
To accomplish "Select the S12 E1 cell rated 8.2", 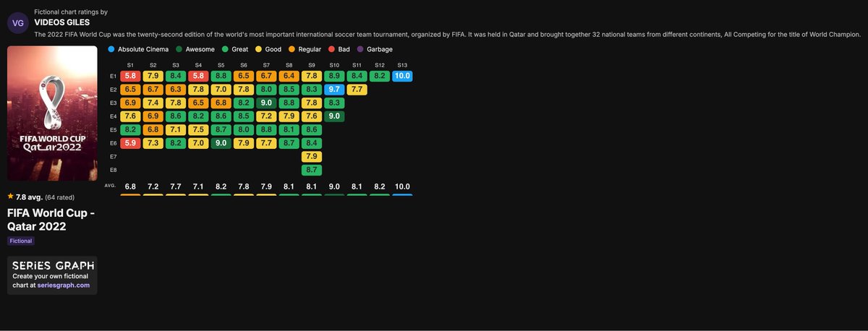I will 380,76.
